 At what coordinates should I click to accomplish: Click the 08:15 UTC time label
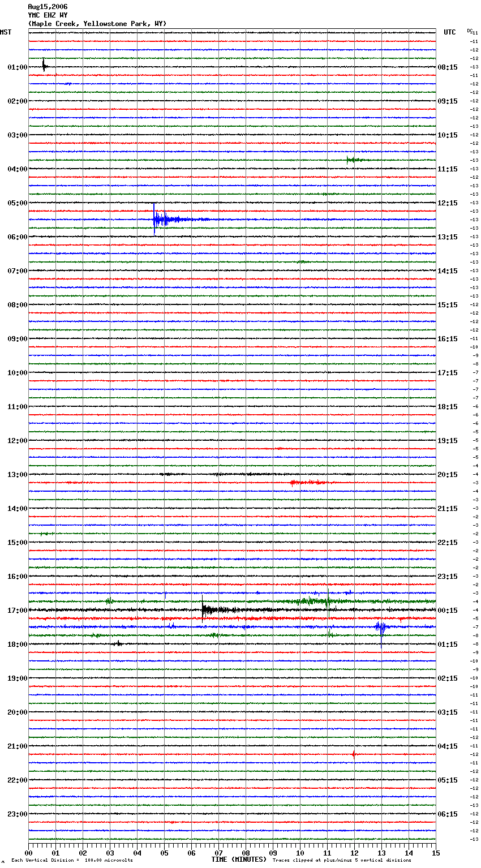(448, 67)
